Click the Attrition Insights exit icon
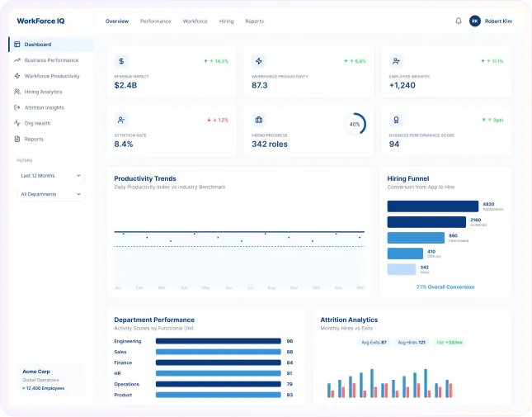The width and height of the screenshot is (532, 417). click(17, 107)
